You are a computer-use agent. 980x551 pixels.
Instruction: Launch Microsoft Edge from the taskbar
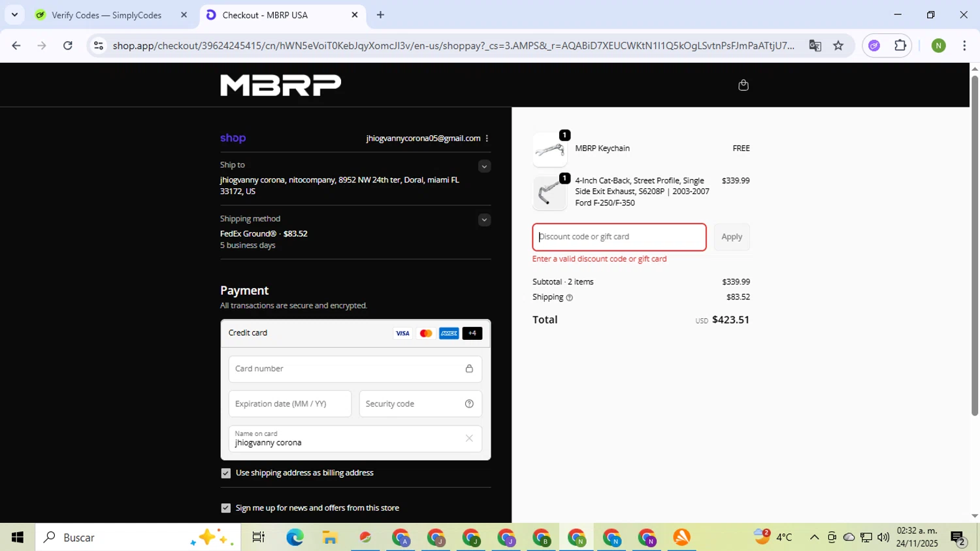click(295, 537)
